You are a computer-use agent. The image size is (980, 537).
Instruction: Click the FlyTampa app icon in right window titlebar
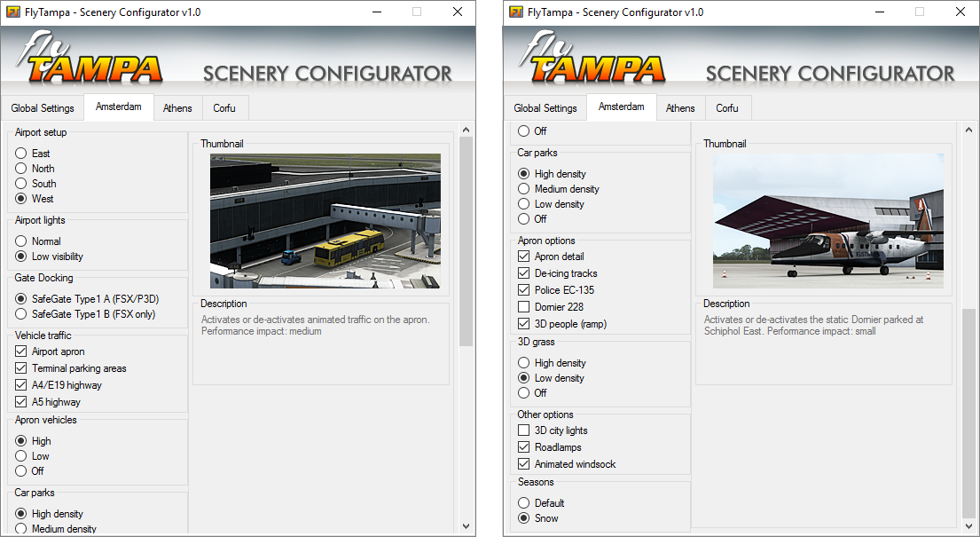pos(515,12)
